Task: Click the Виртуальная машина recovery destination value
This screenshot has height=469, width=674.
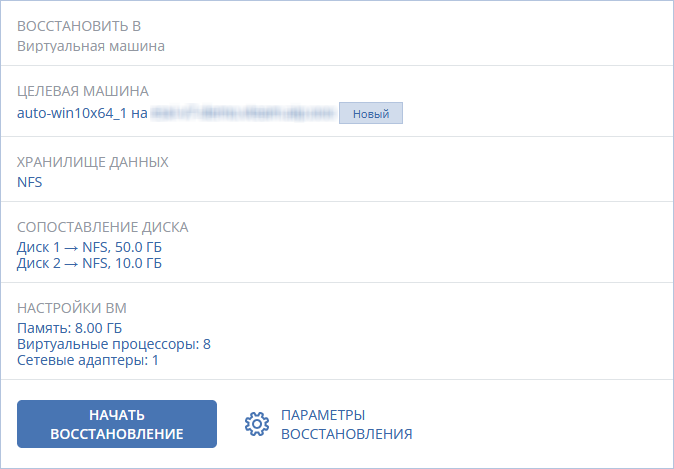Action: click(91, 46)
